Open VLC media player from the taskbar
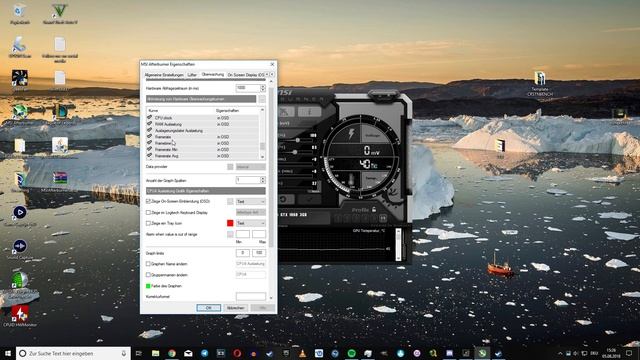Viewport: 640px width, 360px height. coord(302,353)
